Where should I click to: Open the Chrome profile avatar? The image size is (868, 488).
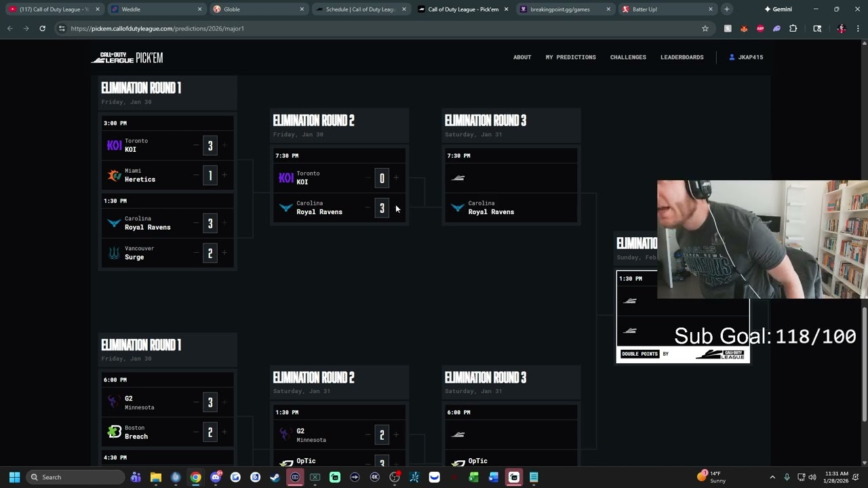tap(842, 28)
